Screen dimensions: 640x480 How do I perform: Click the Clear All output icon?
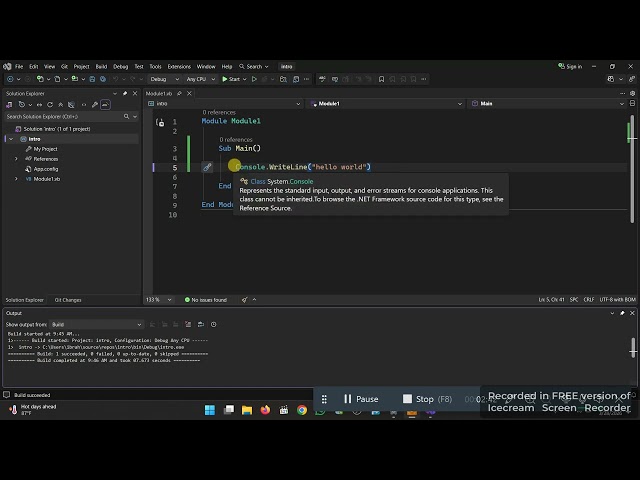click(188, 324)
